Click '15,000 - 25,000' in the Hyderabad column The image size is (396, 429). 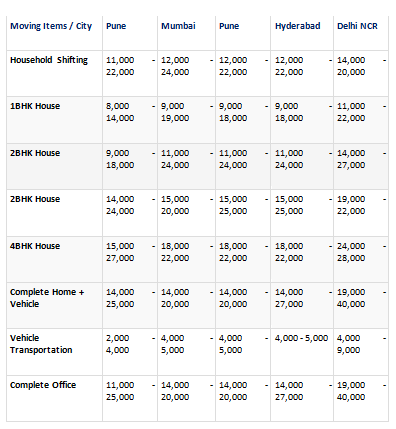point(303,205)
